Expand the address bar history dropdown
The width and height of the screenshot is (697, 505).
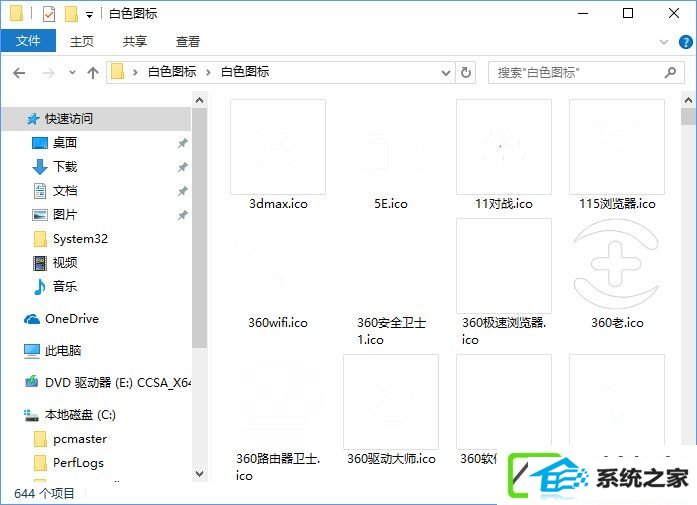(446, 72)
